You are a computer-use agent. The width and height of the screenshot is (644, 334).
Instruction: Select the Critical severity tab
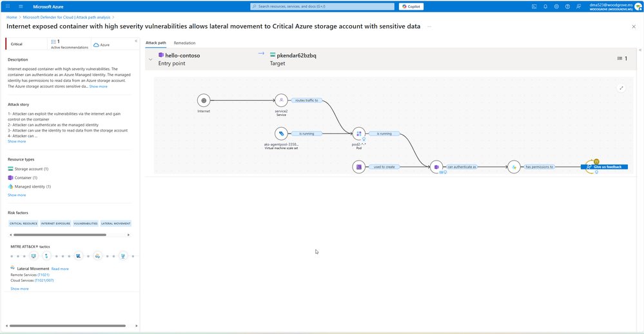pos(26,44)
